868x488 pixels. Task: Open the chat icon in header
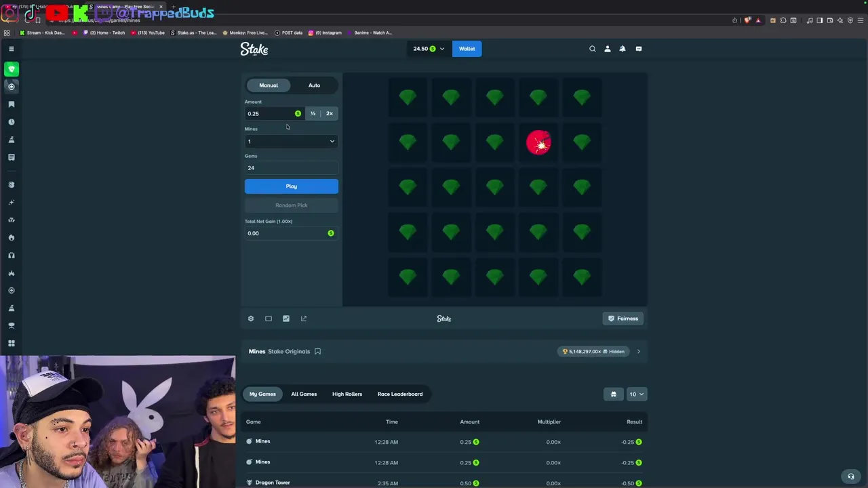pyautogui.click(x=639, y=49)
